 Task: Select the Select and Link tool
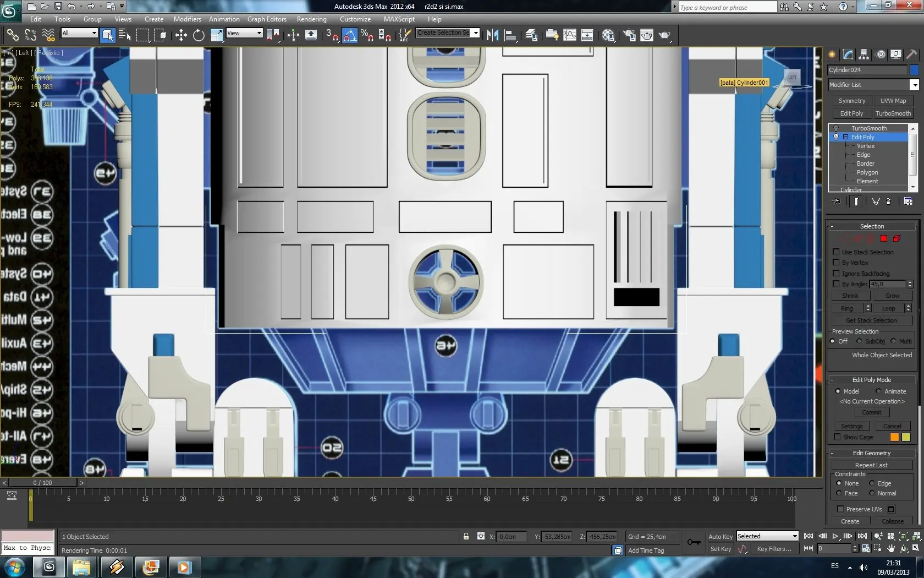click(x=12, y=35)
